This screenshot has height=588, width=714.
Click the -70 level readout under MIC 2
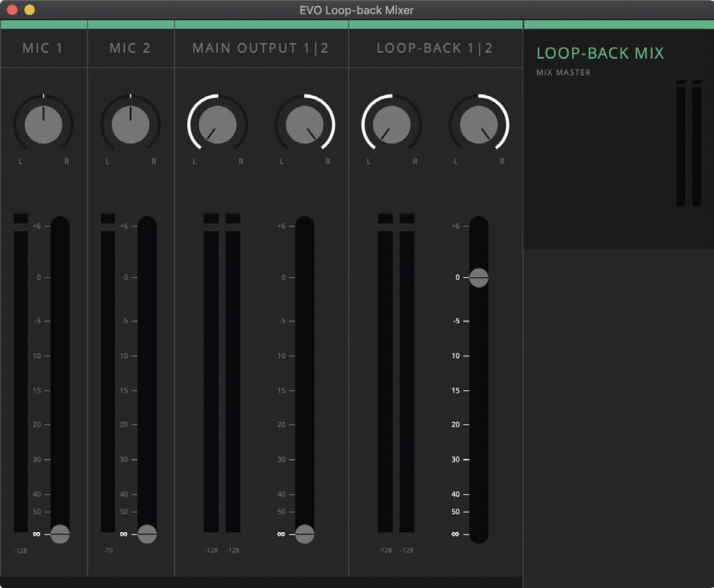click(x=108, y=550)
